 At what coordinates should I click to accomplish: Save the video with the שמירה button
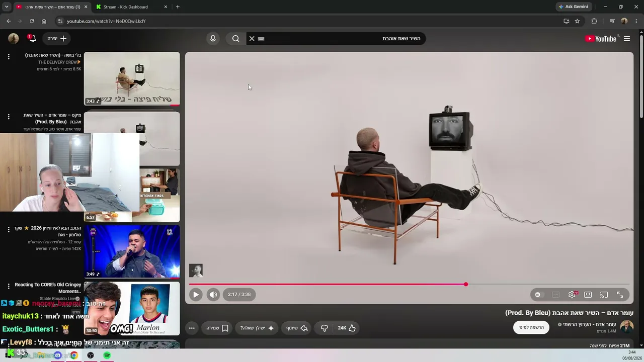(x=217, y=328)
